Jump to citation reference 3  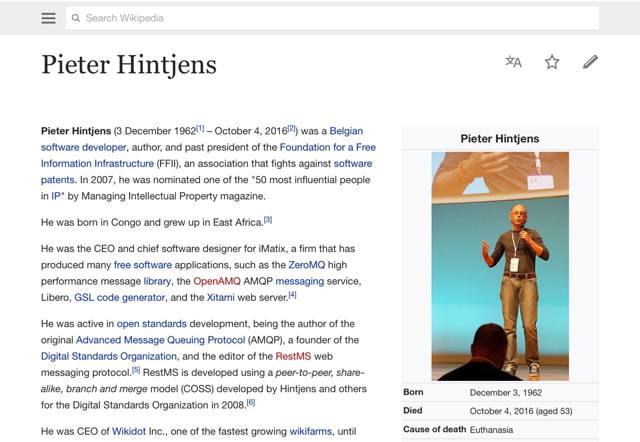[268, 219]
